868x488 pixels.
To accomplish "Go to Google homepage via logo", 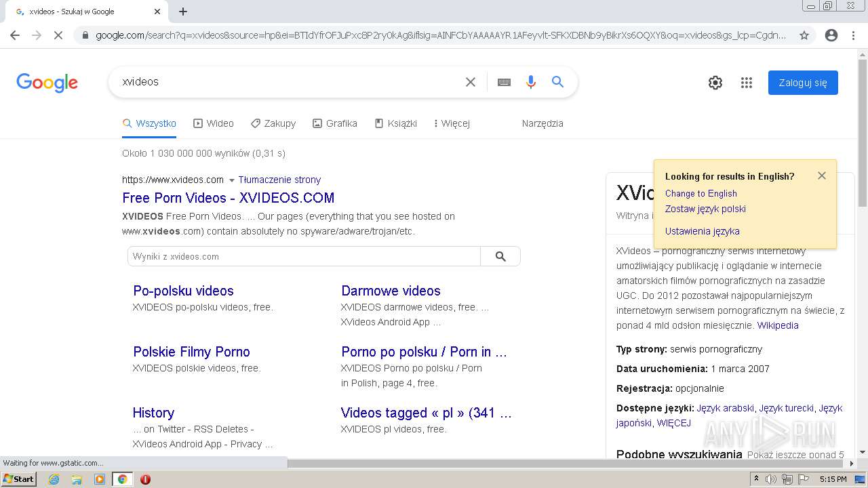I will [x=47, y=83].
